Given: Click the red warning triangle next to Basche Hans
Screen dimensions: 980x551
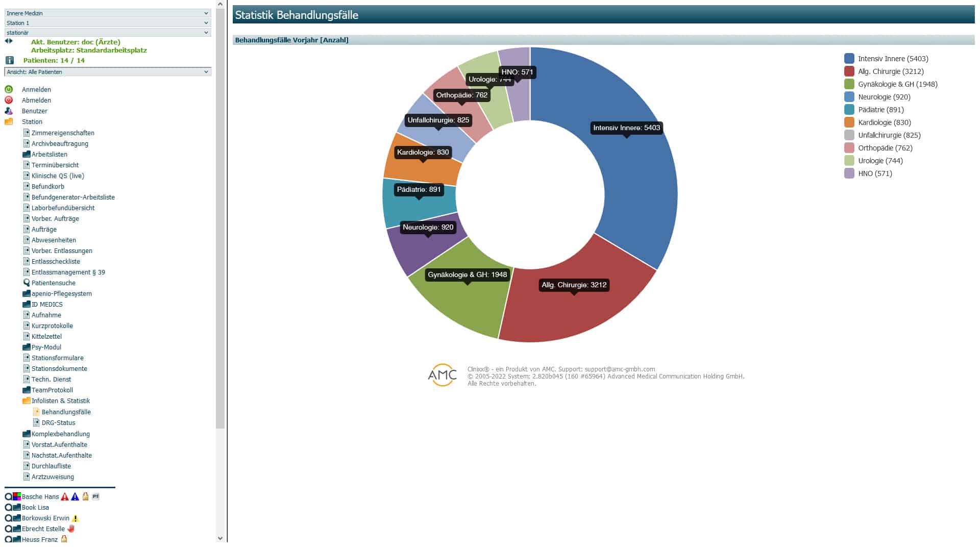Looking at the screenshot, I should point(65,496).
